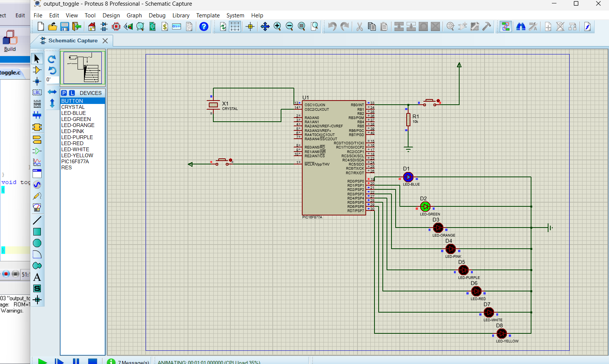Screen dimensions: 609x364
Task: Mirror the part horizontally with the X-mirror arrow
Action: coord(52,92)
